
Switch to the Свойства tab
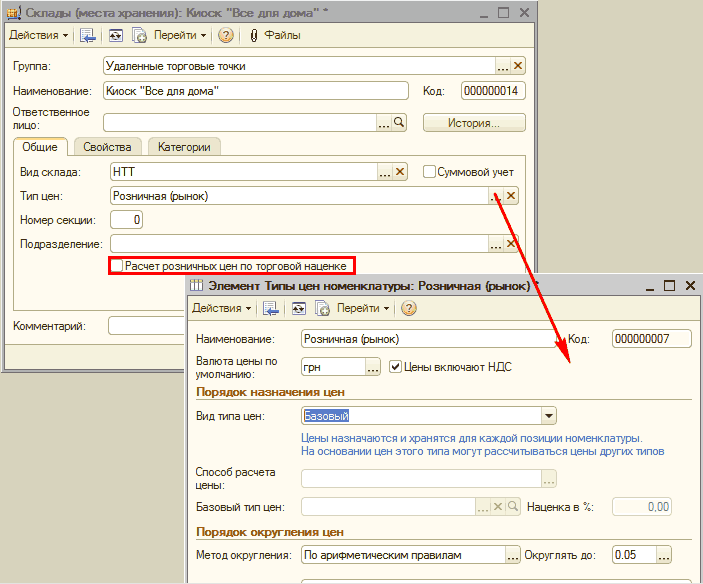coord(108,147)
